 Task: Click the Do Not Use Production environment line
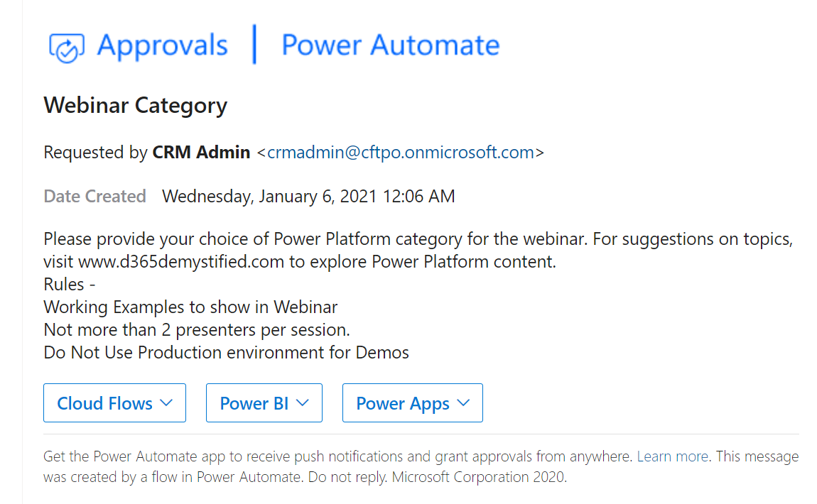(x=226, y=353)
